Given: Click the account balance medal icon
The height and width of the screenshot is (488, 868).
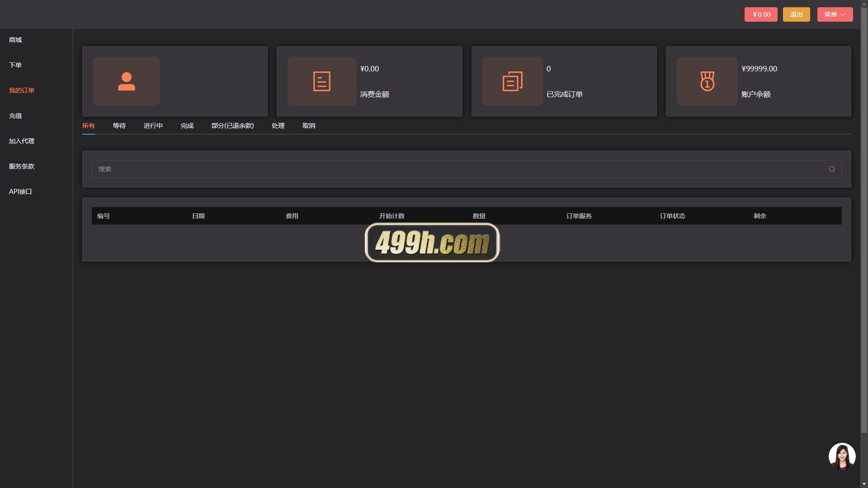Looking at the screenshot, I should click(x=707, y=81).
